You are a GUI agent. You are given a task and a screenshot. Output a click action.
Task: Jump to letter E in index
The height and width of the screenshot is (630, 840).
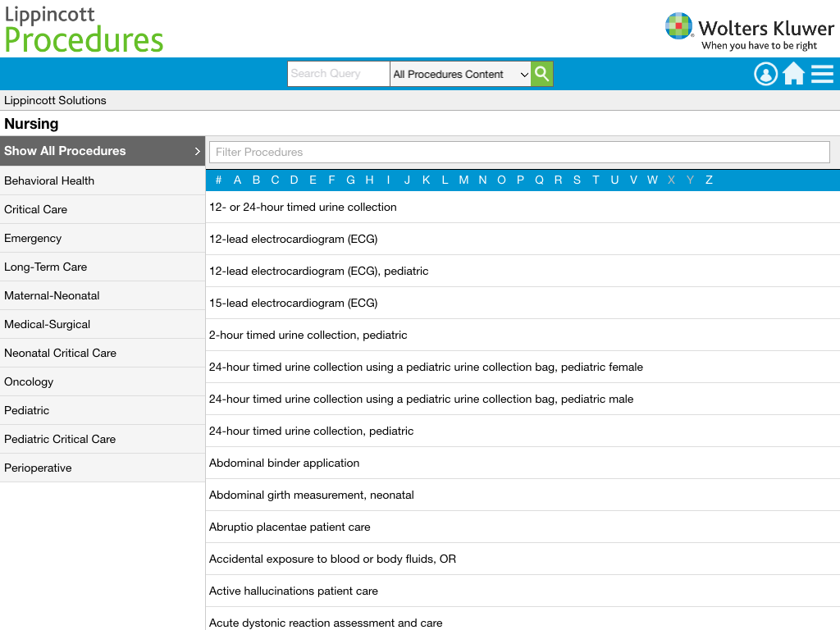click(x=313, y=180)
